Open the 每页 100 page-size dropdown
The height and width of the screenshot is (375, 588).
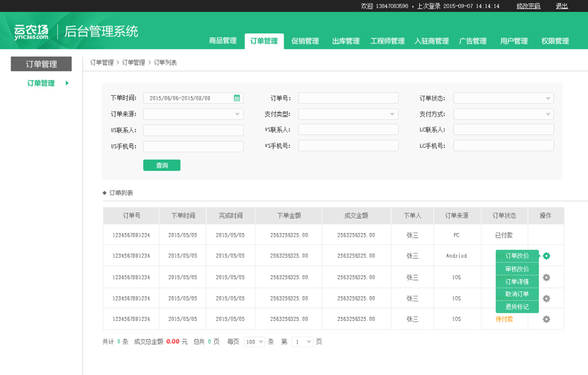[254, 342]
